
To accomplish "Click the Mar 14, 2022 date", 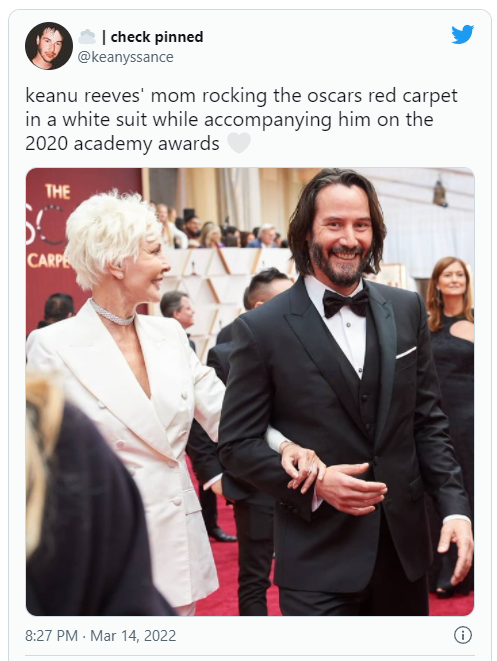I will pyautogui.click(x=133, y=635).
